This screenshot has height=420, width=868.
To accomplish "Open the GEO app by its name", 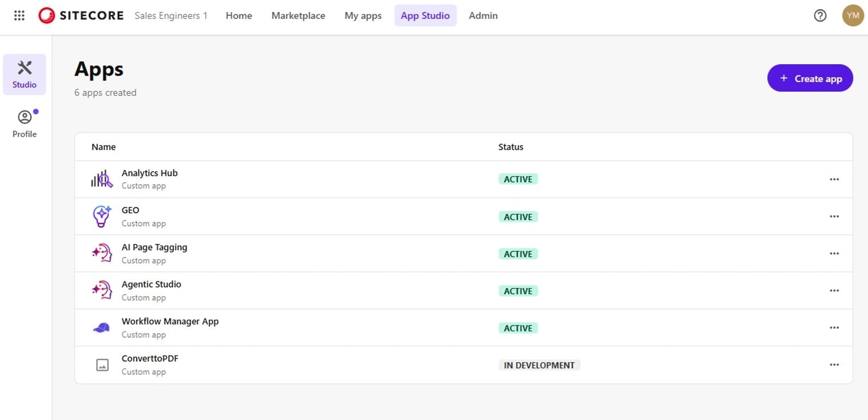I will (130, 210).
